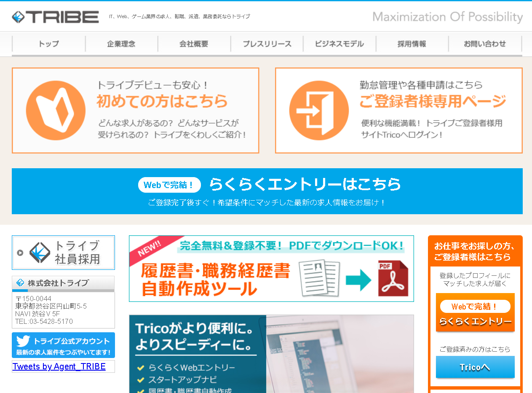Image resolution: width=532 pixels, height=393 pixels.
Task: Select プレスリリース in navigation bar
Action: pos(267,44)
